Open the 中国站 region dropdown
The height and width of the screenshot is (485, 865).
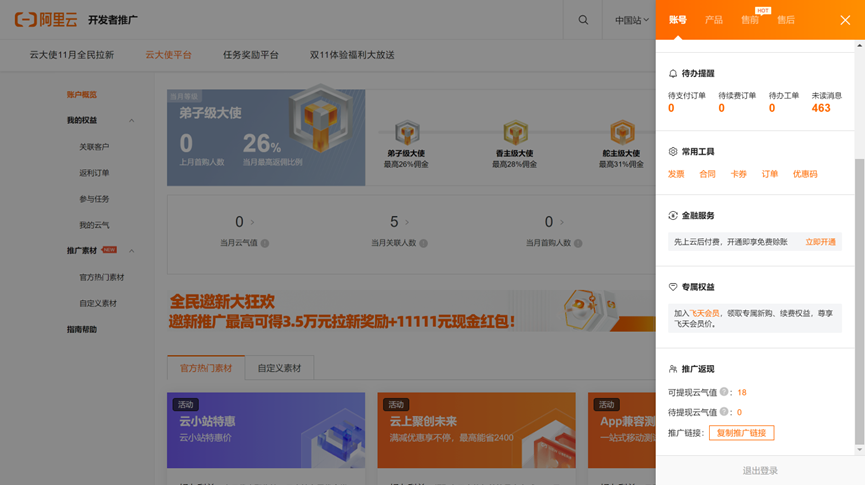tap(632, 20)
